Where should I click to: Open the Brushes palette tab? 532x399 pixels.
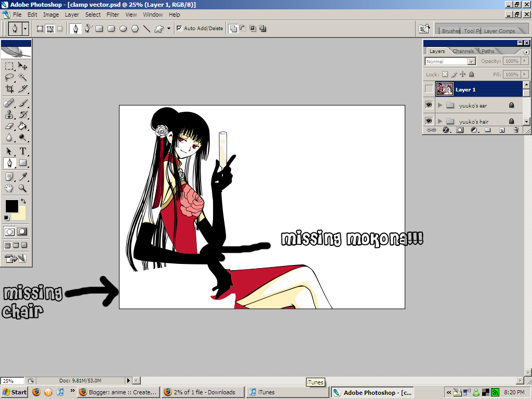pos(450,31)
